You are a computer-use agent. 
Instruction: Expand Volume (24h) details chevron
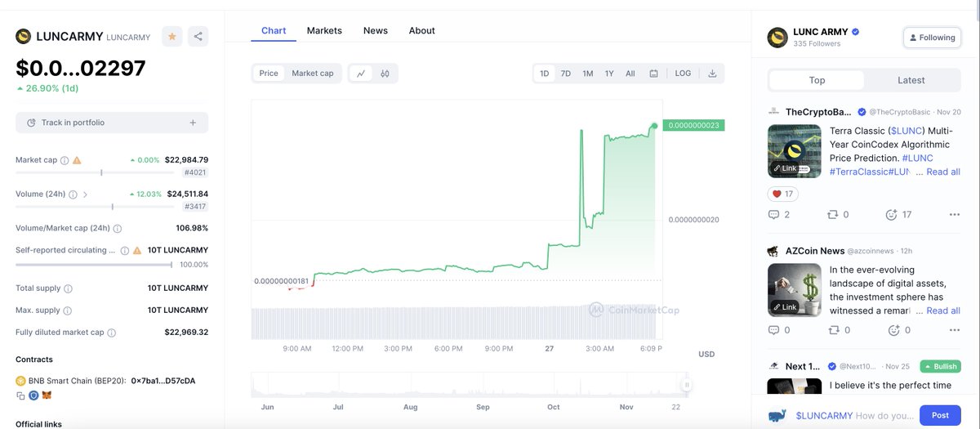coord(85,194)
